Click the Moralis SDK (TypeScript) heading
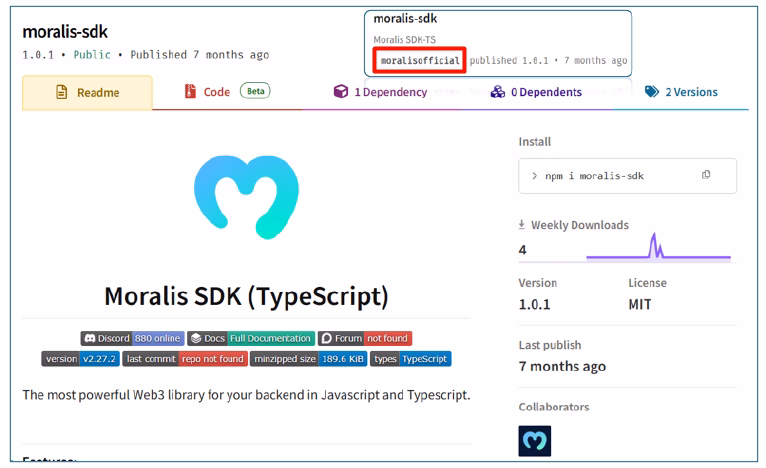This screenshot has height=468, width=766. click(246, 297)
